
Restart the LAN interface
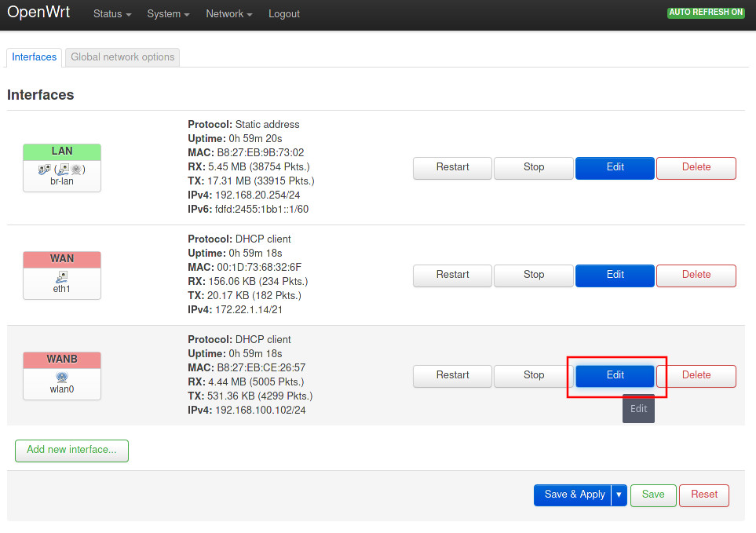click(452, 168)
